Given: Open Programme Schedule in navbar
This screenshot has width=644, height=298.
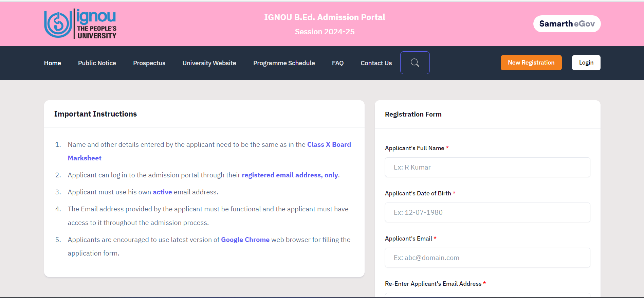Looking at the screenshot, I should [x=284, y=63].
